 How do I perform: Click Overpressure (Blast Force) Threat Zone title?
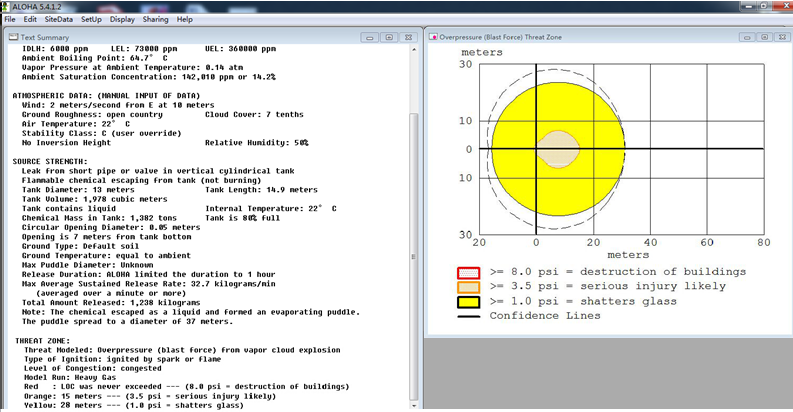[x=500, y=37]
